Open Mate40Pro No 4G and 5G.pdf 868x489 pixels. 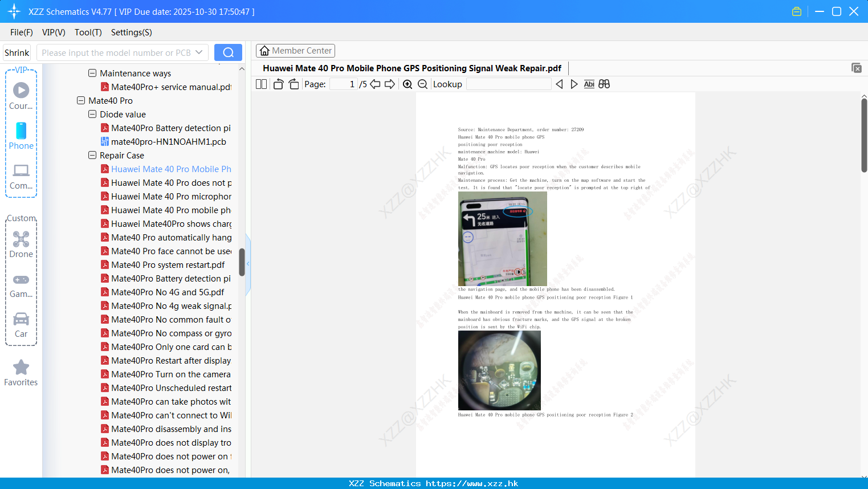pyautogui.click(x=162, y=292)
